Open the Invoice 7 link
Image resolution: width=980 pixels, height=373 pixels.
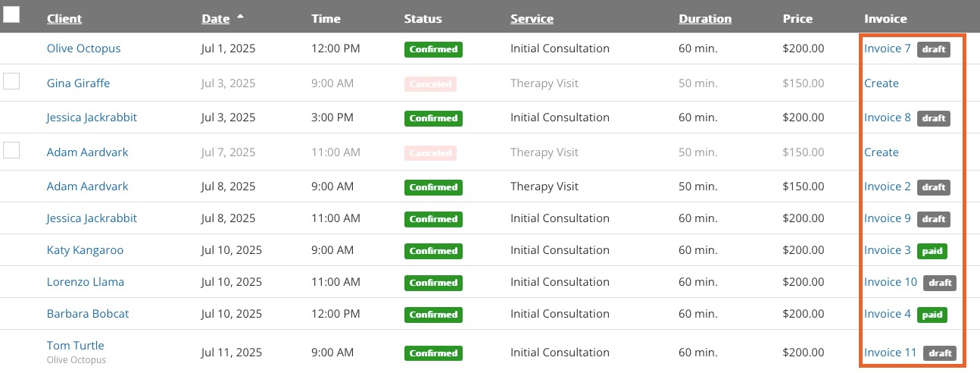pos(888,49)
